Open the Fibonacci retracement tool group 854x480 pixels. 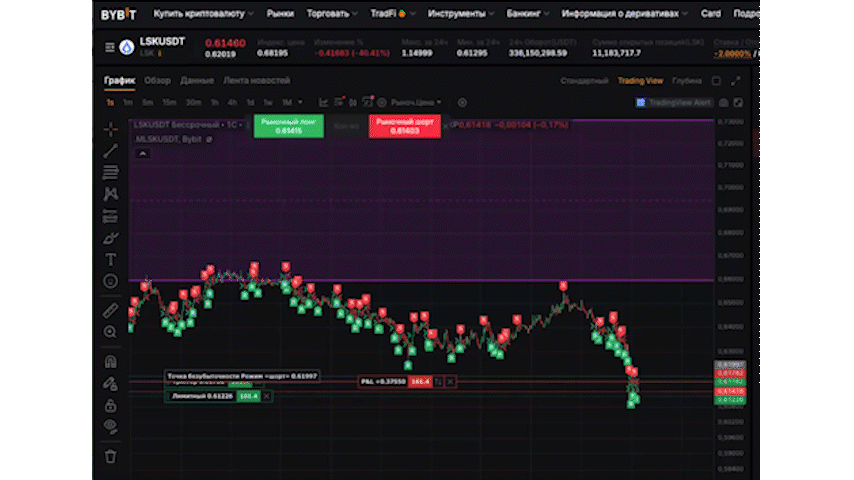coord(111,173)
